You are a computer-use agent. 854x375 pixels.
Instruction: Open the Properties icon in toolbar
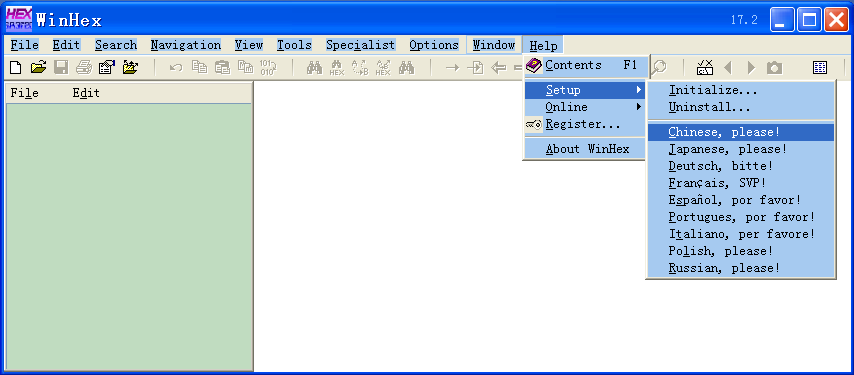pos(107,67)
